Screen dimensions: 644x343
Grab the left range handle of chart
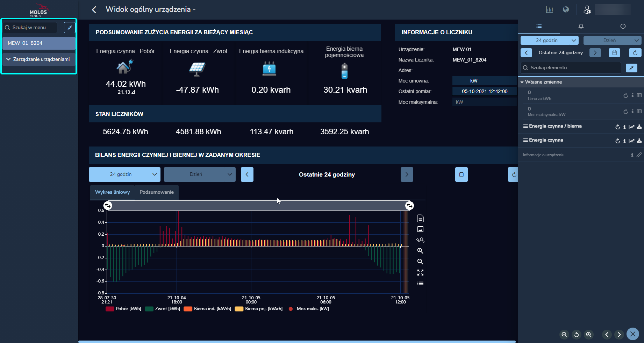pyautogui.click(x=108, y=206)
